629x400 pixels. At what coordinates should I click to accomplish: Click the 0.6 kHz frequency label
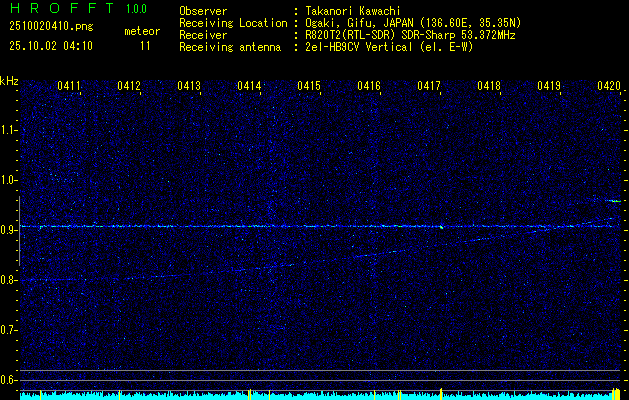(x=8, y=380)
